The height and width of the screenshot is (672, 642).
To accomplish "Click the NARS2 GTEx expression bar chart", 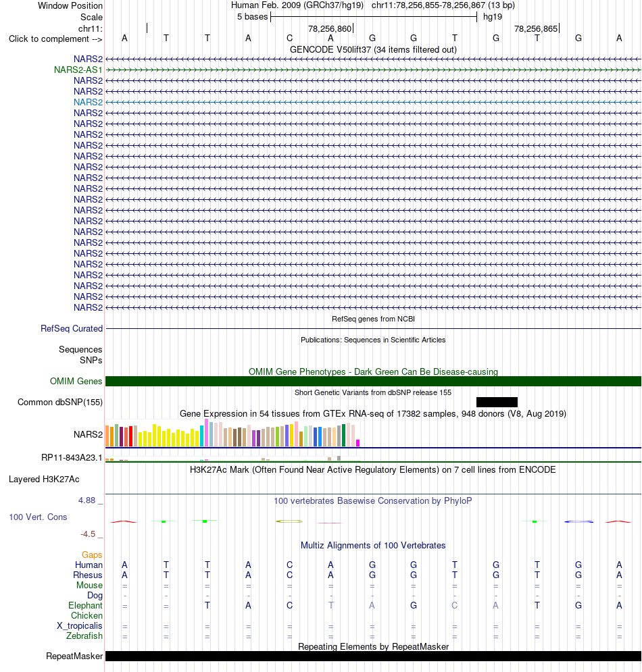I will pos(233,434).
